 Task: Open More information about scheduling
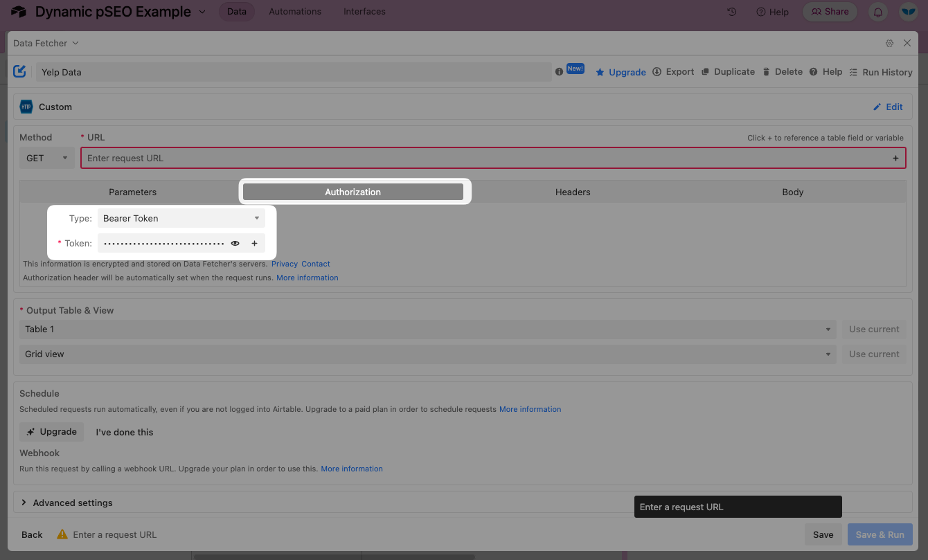tap(530, 409)
